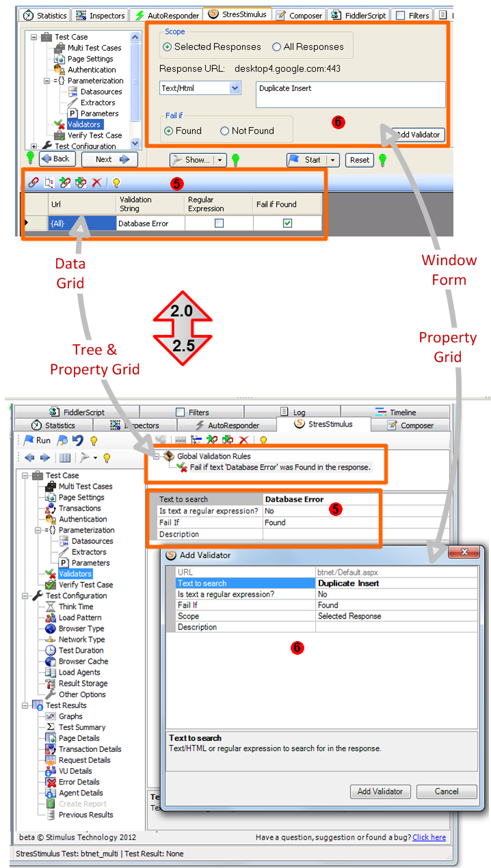This screenshot has height=868, width=491.
Task: Switch to the Log tab
Action: [x=293, y=412]
